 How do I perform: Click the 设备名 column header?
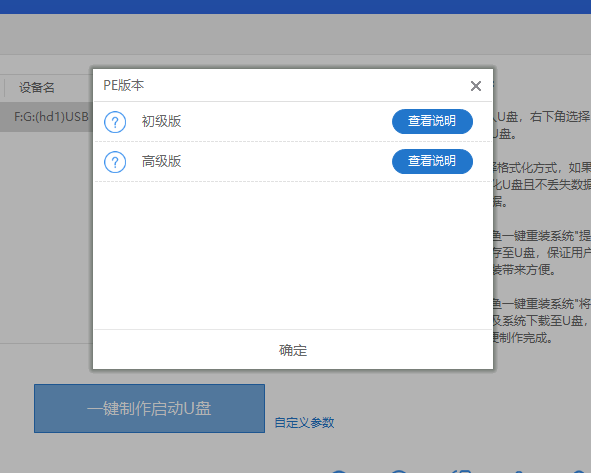click(37, 87)
